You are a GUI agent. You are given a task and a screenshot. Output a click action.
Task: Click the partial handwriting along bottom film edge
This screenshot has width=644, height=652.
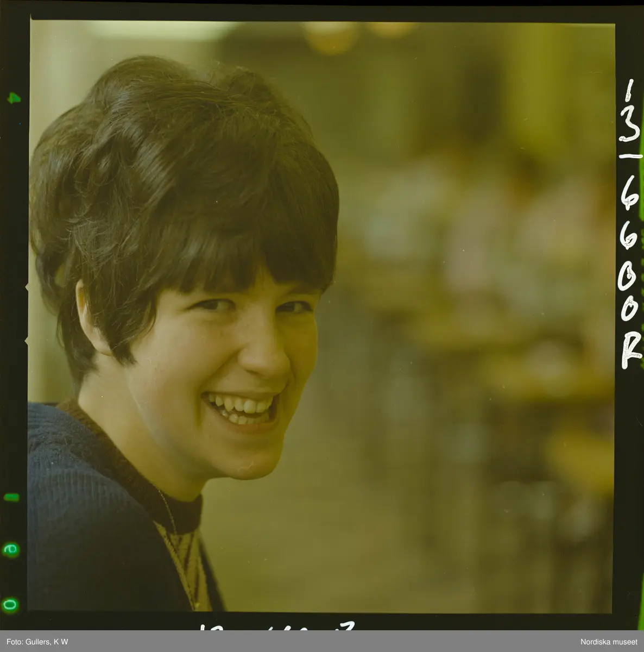(277, 626)
